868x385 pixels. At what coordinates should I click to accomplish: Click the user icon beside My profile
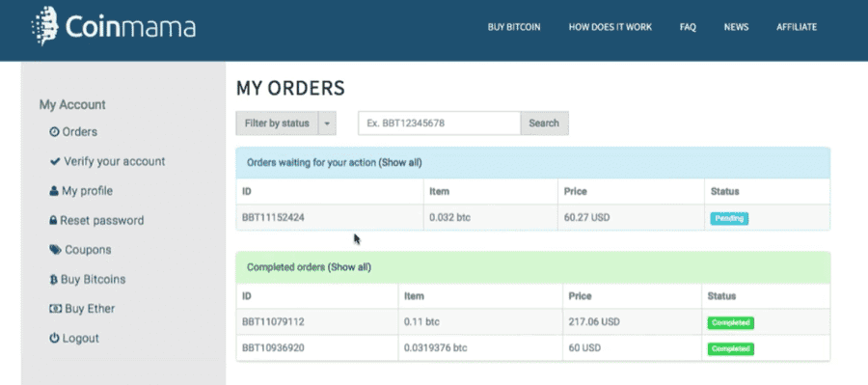click(x=54, y=191)
